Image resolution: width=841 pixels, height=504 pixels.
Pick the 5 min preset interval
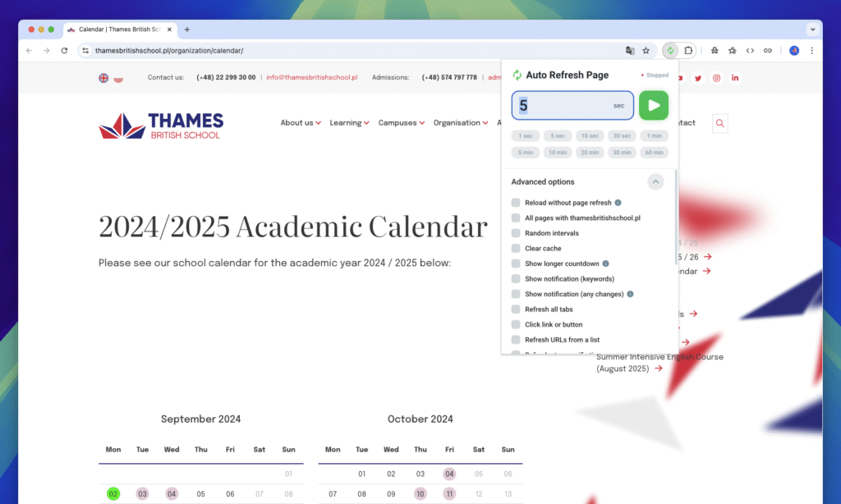tap(526, 153)
